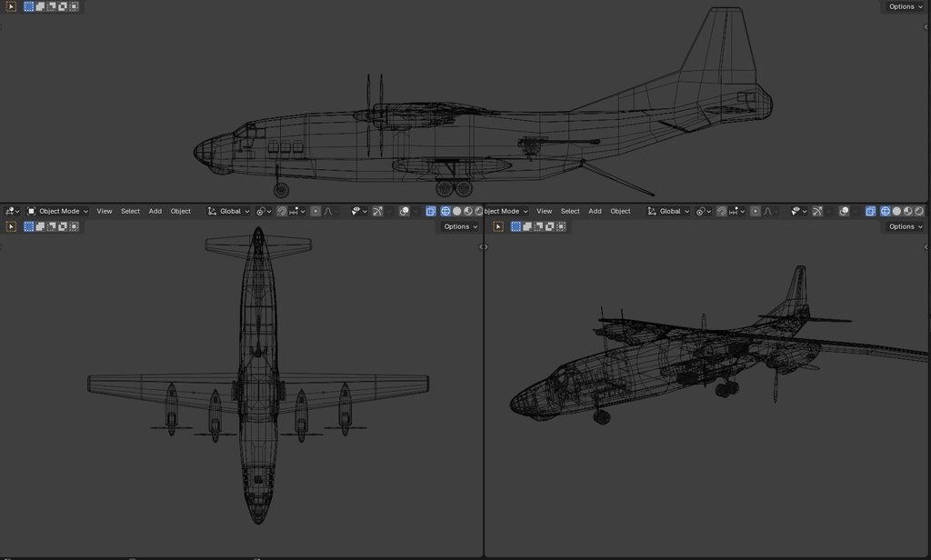The width and height of the screenshot is (931, 560).
Task: Toggle overlays in bottom-right viewport
Action: pyautogui.click(x=844, y=211)
